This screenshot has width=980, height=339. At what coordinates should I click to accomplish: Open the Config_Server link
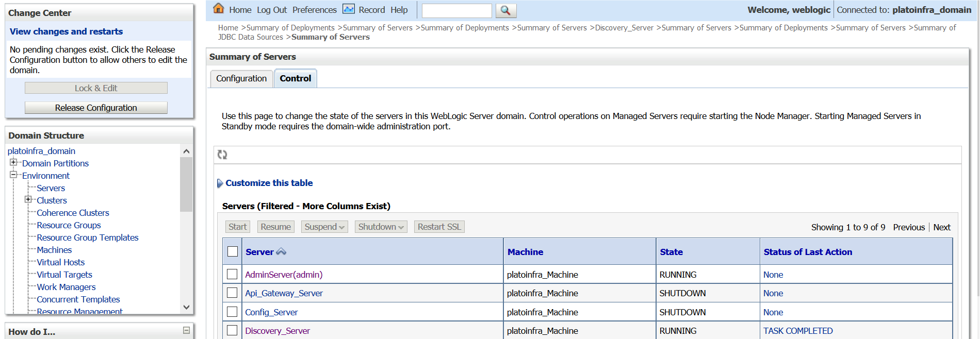271,312
